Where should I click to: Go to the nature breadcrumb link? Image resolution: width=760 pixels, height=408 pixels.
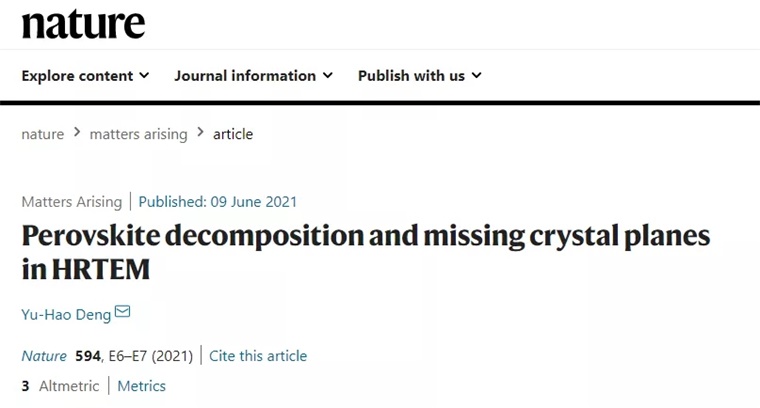tap(42, 134)
